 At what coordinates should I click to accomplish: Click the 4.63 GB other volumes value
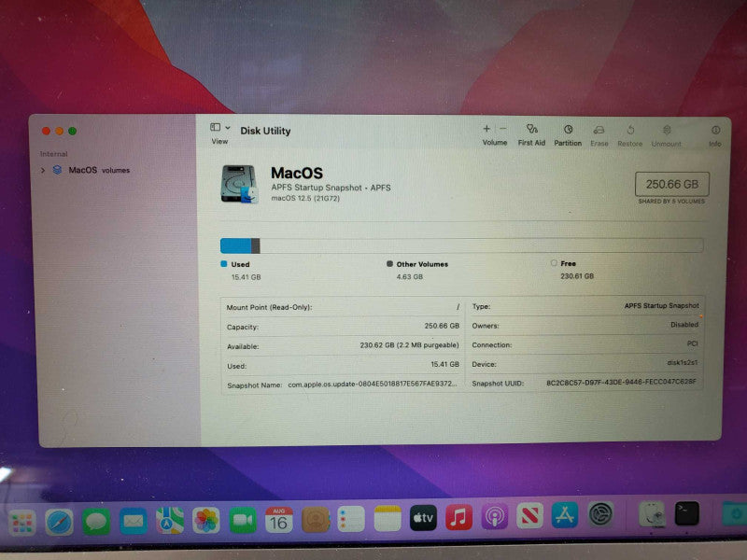point(410,276)
